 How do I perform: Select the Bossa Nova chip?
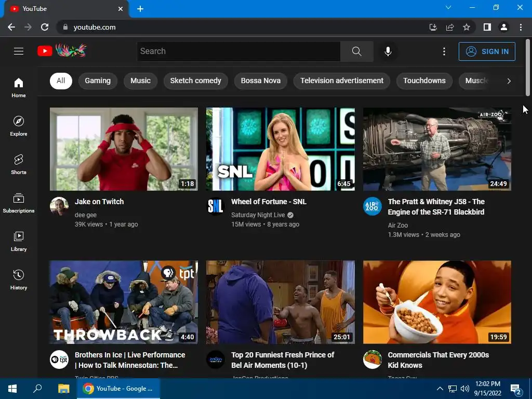[261, 81]
